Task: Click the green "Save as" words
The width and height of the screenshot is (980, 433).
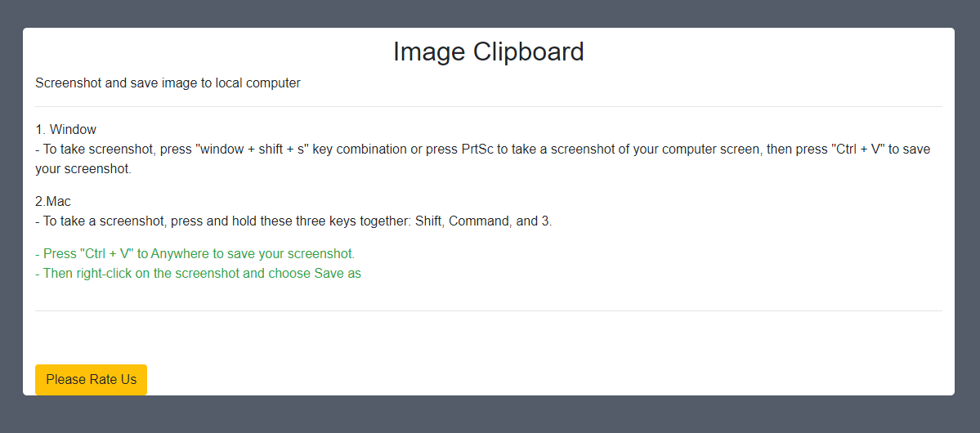Action: click(x=337, y=274)
